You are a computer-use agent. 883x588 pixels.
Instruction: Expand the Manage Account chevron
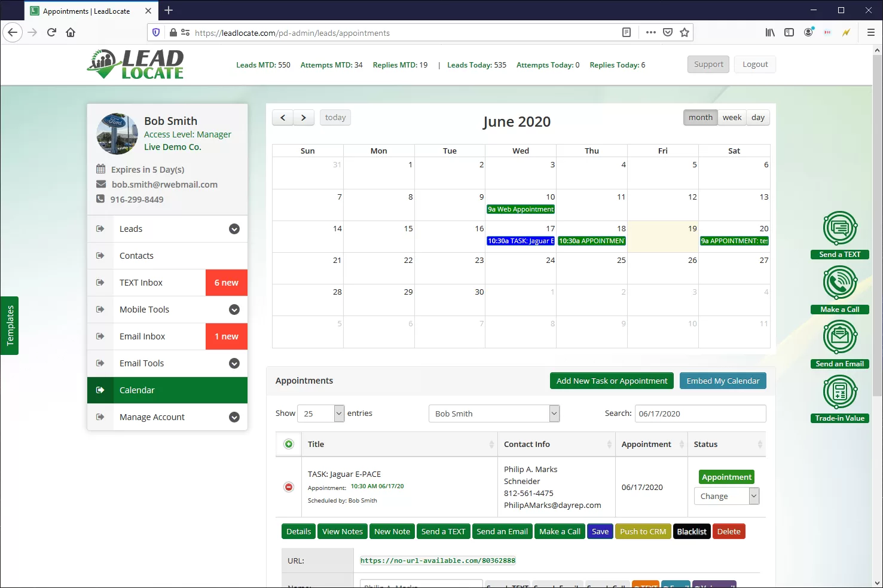click(234, 417)
